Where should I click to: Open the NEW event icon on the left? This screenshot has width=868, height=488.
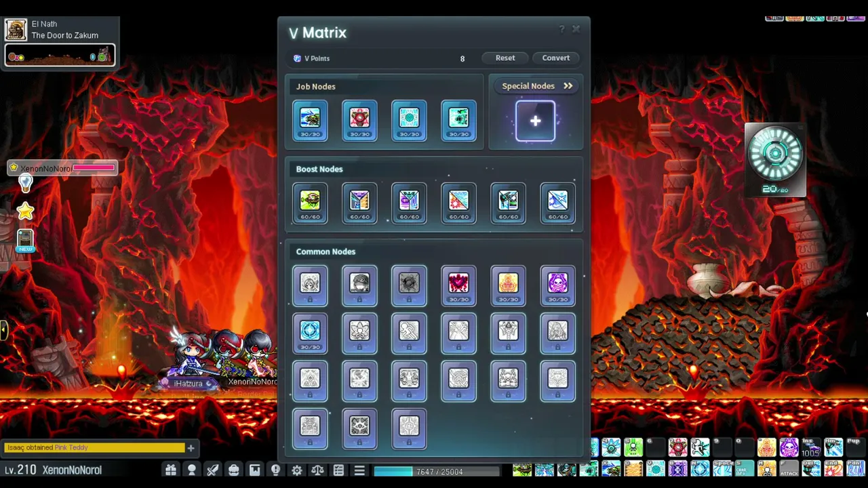(25, 241)
